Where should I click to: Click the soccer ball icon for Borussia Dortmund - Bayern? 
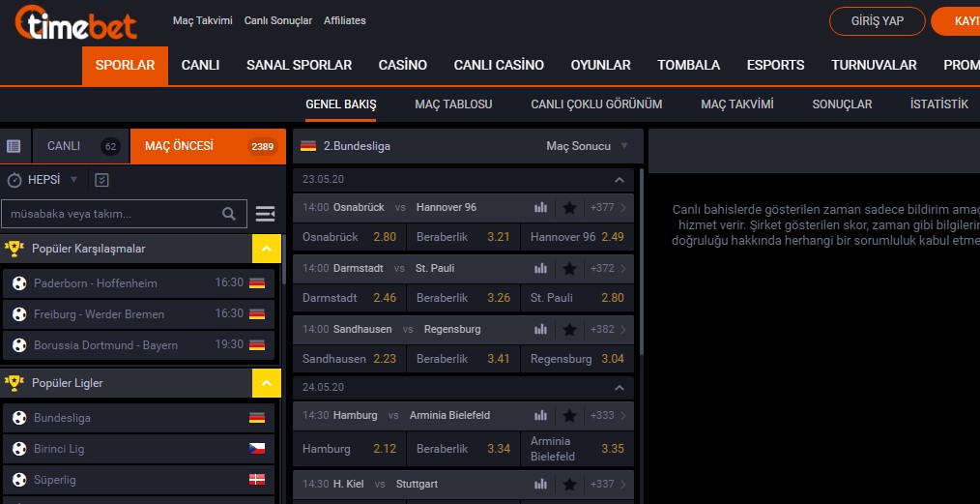[19, 345]
